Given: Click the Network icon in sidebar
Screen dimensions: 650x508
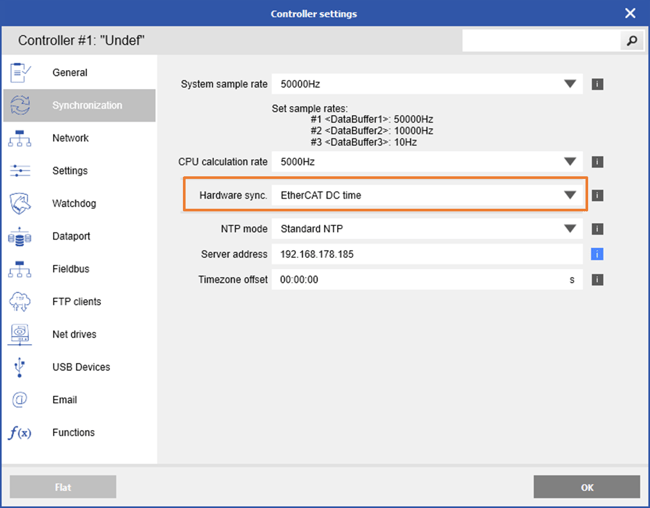Looking at the screenshot, I should point(20,139).
